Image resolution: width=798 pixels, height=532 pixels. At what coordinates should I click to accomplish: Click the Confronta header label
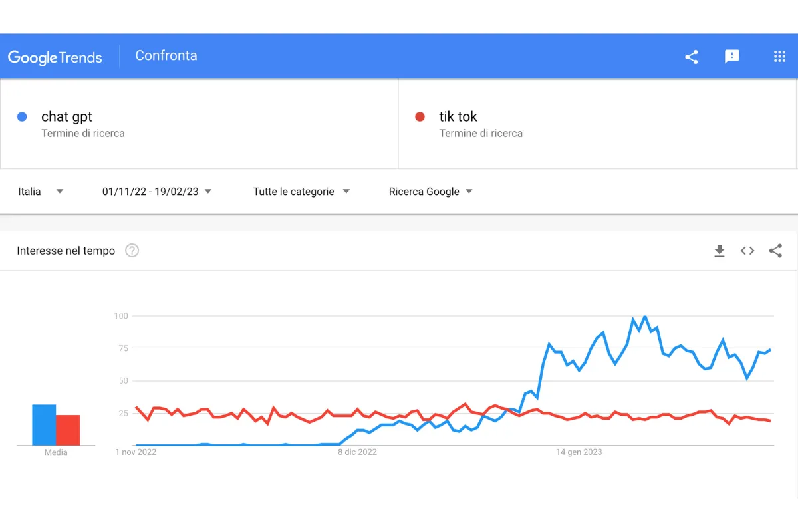coord(166,56)
